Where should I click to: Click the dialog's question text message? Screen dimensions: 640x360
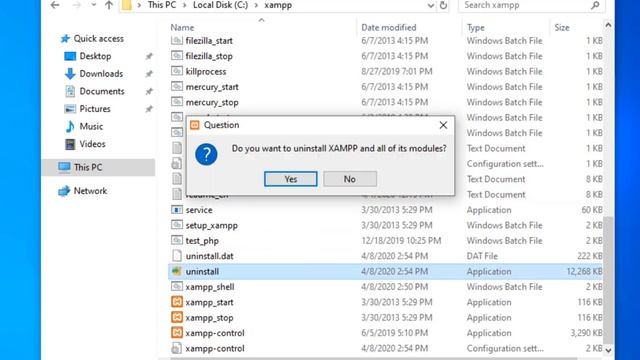point(339,149)
